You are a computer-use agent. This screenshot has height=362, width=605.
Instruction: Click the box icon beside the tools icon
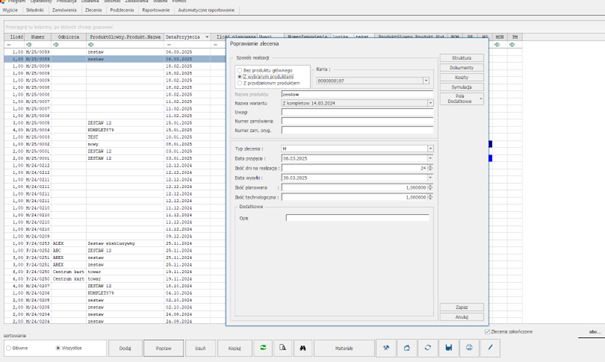(407, 348)
